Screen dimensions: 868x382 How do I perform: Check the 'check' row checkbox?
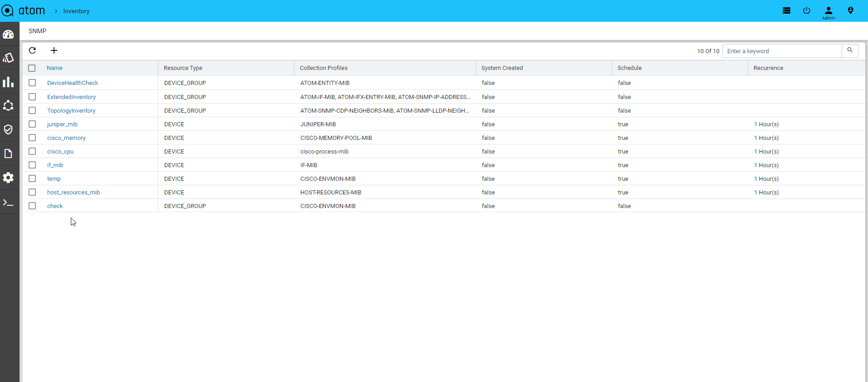tap(32, 206)
